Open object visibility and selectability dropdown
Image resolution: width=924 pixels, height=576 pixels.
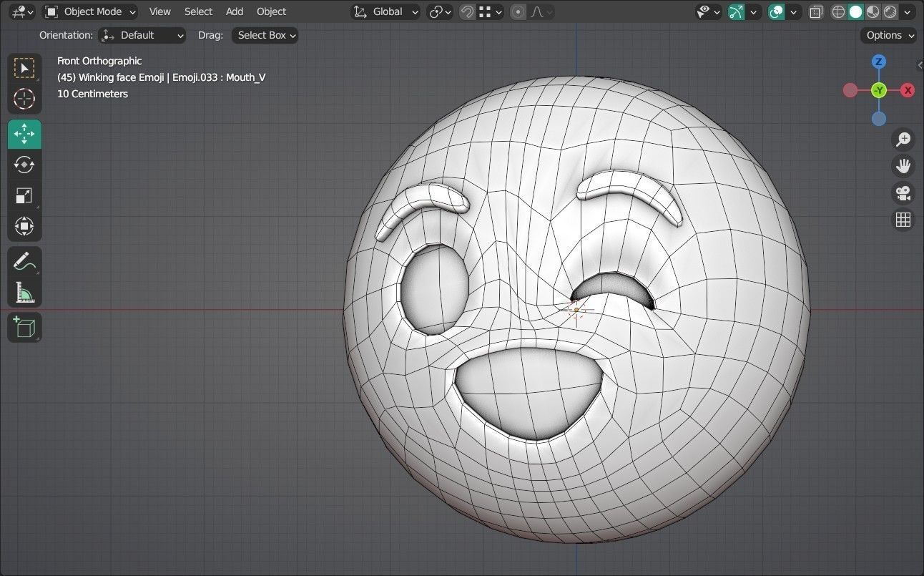[708, 11]
